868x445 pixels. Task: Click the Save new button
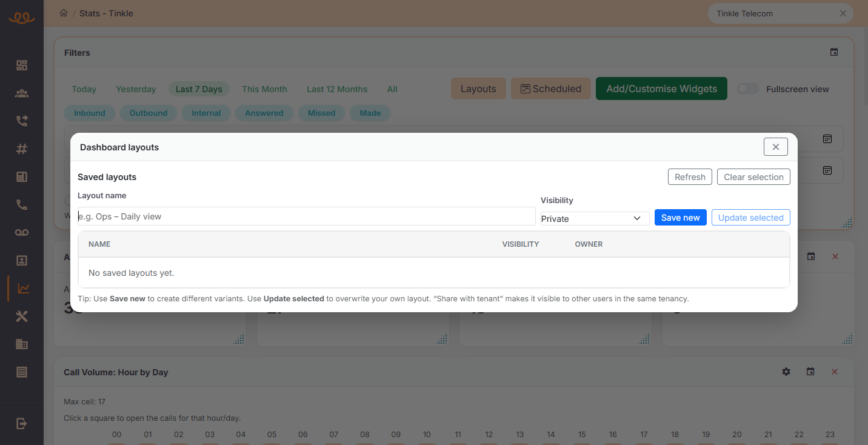pyautogui.click(x=680, y=218)
